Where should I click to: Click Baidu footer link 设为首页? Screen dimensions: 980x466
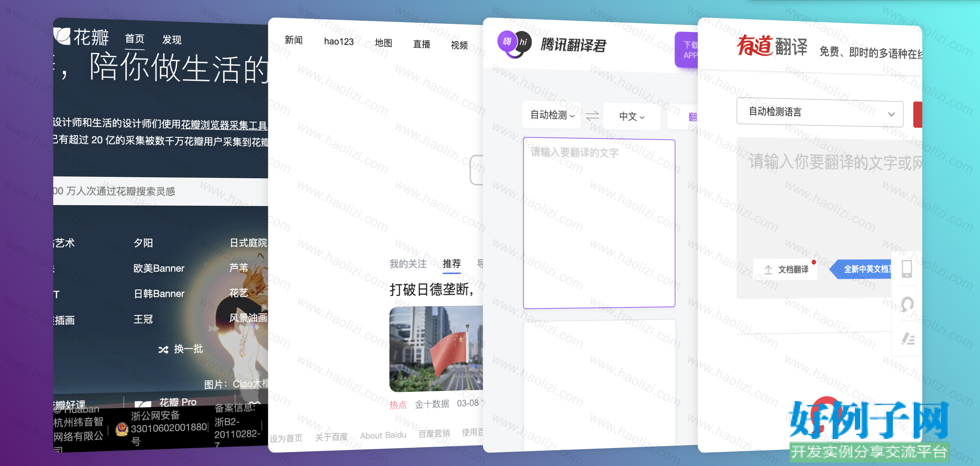(x=286, y=438)
